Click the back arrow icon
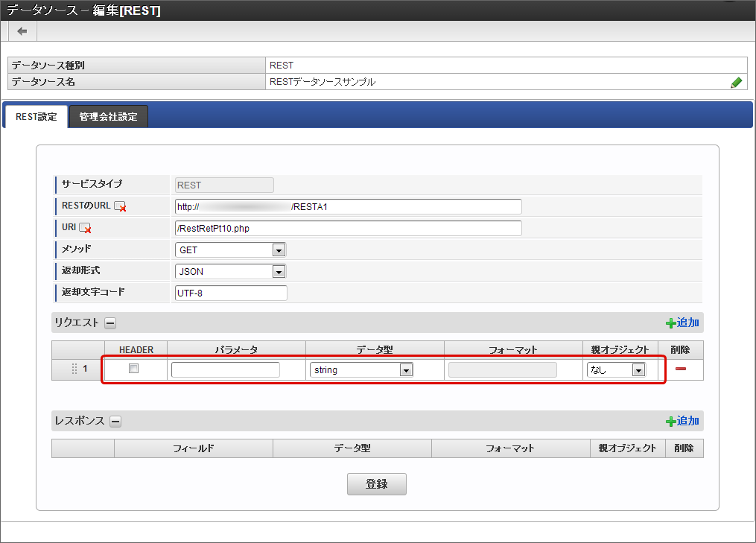This screenshot has width=756, height=543. (x=22, y=31)
